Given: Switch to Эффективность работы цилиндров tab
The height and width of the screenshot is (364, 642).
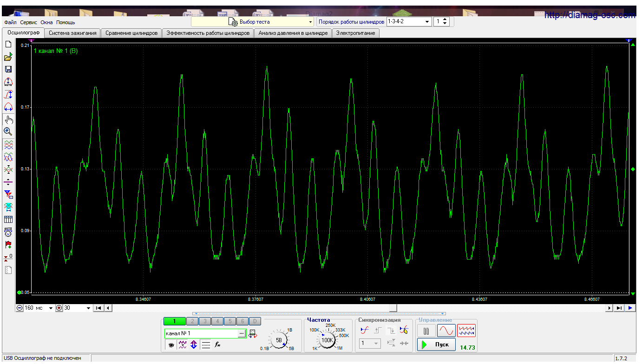Looking at the screenshot, I should 208,33.
